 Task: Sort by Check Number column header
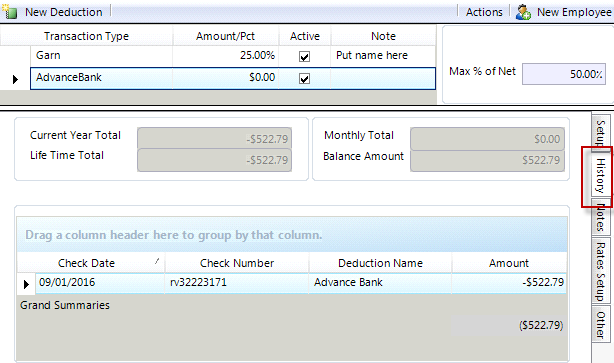(x=237, y=263)
